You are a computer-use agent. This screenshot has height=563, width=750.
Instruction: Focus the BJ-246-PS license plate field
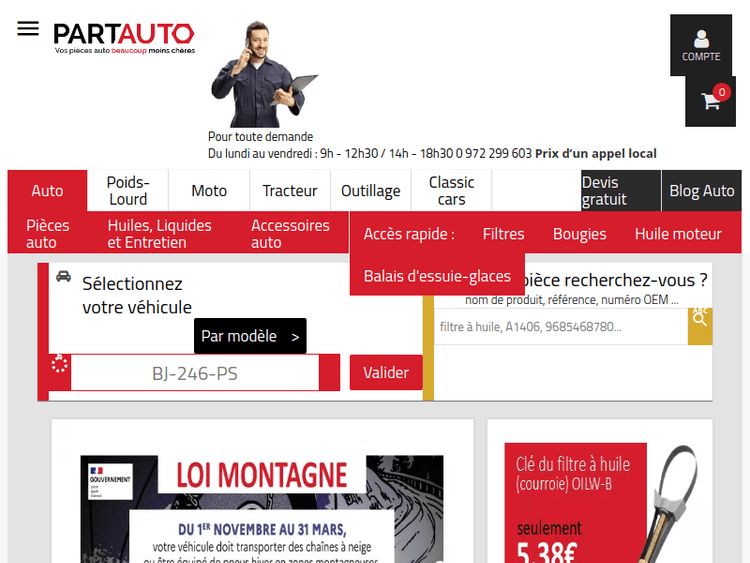(x=195, y=373)
